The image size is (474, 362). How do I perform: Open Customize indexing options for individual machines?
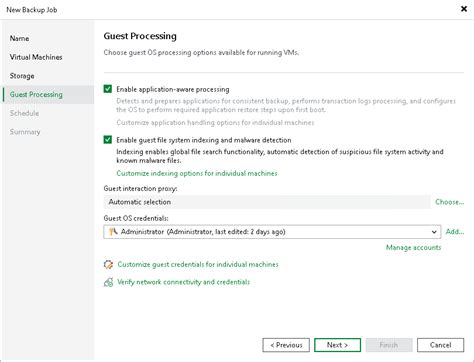point(197,173)
